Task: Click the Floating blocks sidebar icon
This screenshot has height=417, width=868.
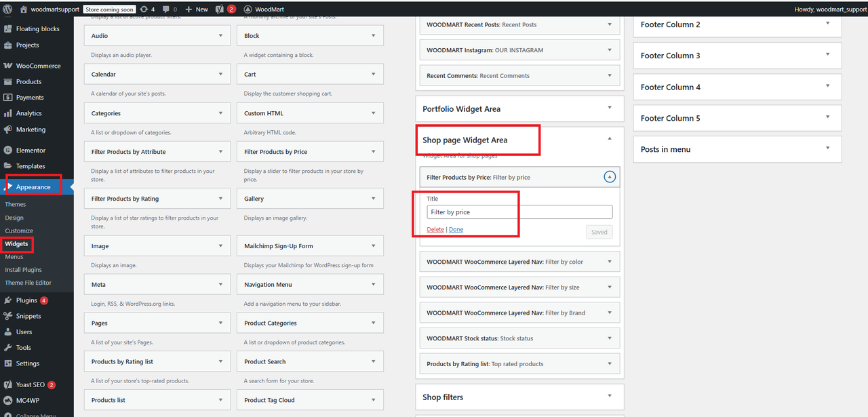Action: [x=7, y=29]
